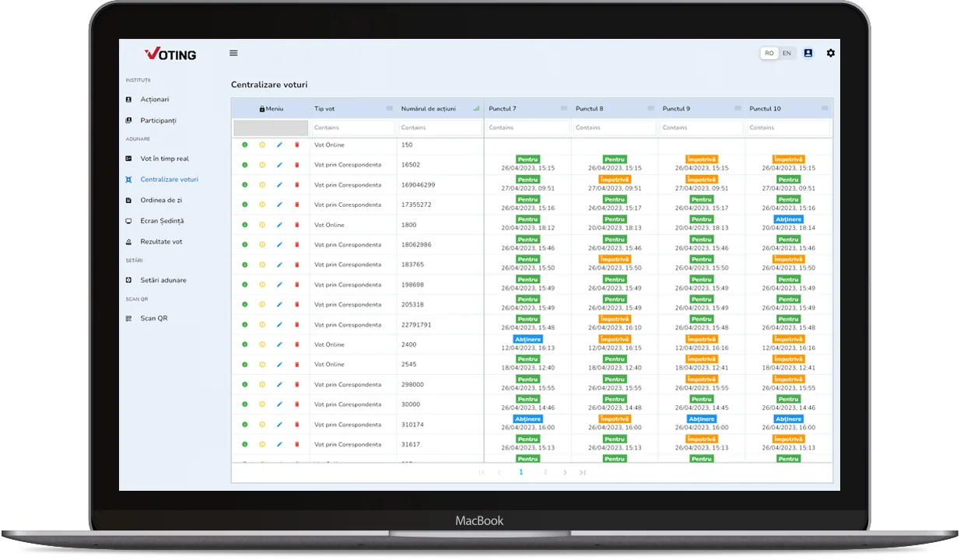Click Abținere badge in Punctul 10 row 1800
Image resolution: width=960 pixels, height=560 pixels.
(x=789, y=219)
